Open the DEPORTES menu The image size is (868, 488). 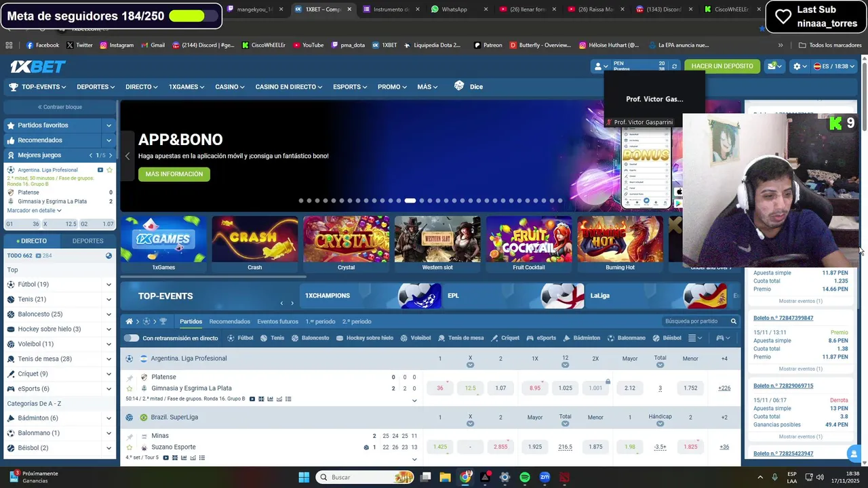tap(96, 87)
